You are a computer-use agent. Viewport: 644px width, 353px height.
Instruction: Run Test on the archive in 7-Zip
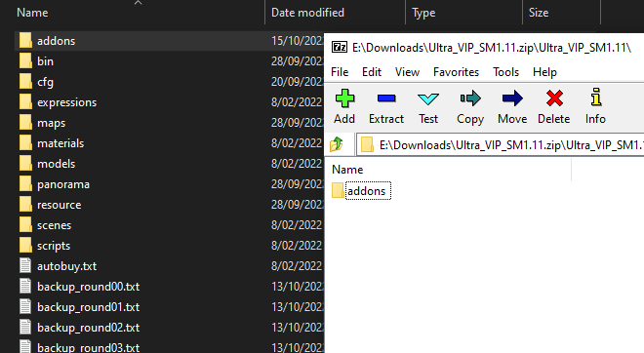point(428,106)
